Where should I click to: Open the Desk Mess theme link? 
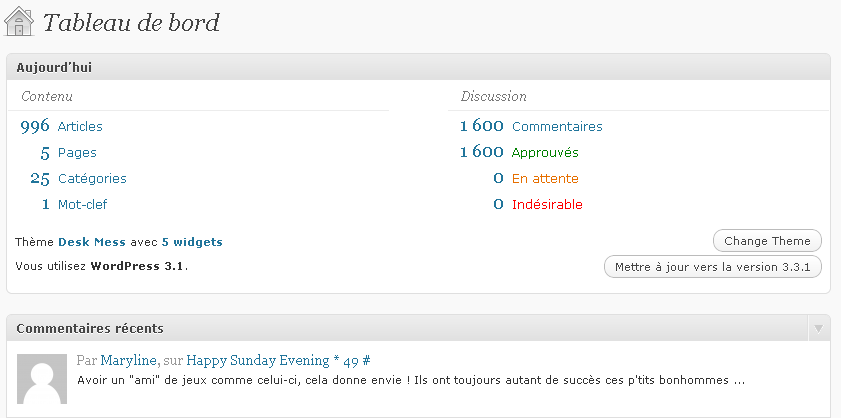(92, 242)
